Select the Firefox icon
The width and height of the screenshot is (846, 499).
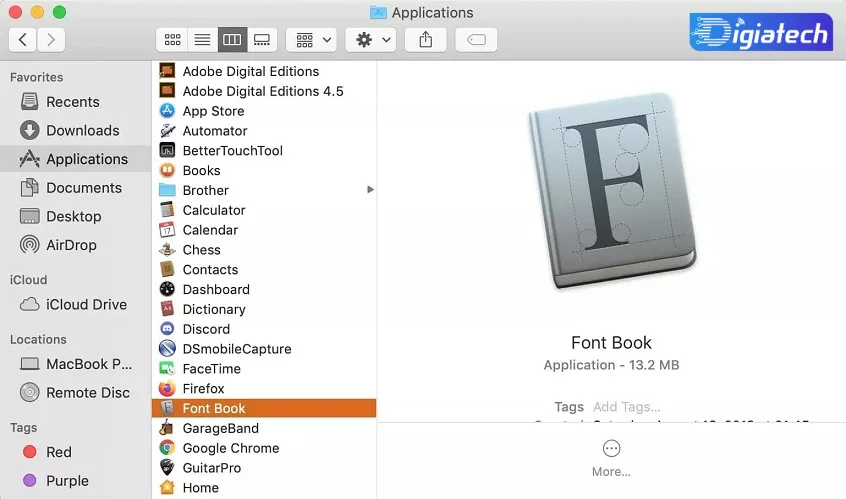click(x=167, y=388)
